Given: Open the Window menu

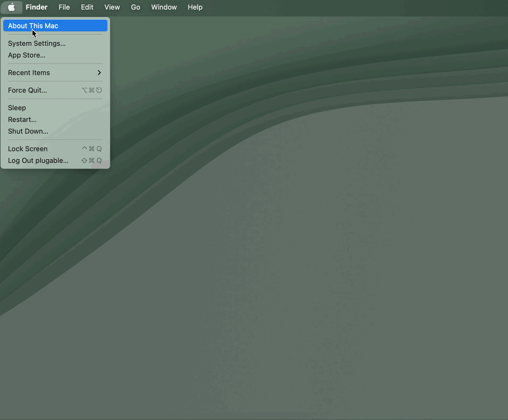Looking at the screenshot, I should point(164,7).
